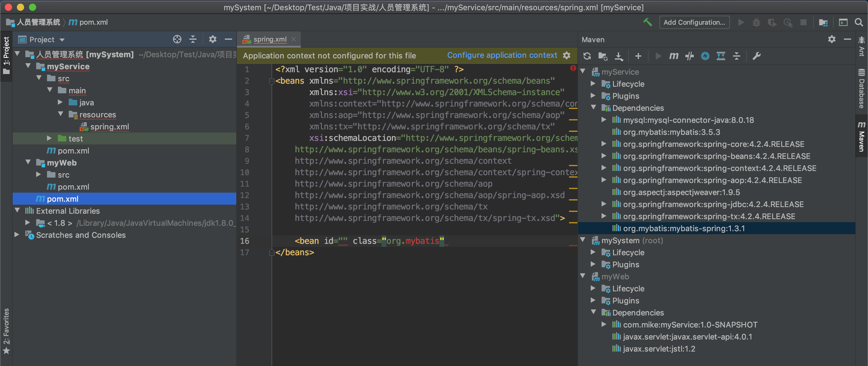Click Generate Sources and Update Folders icon
The height and width of the screenshot is (366, 868).
[x=603, y=56]
